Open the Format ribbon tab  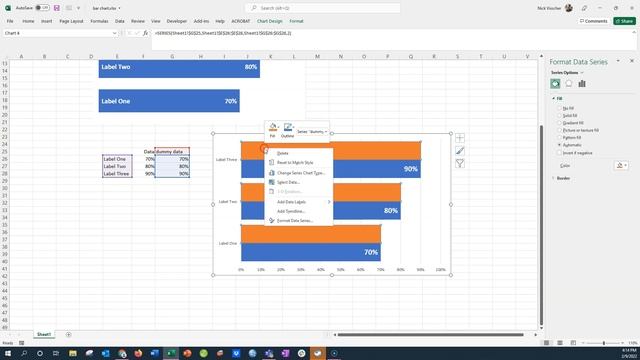[296, 21]
